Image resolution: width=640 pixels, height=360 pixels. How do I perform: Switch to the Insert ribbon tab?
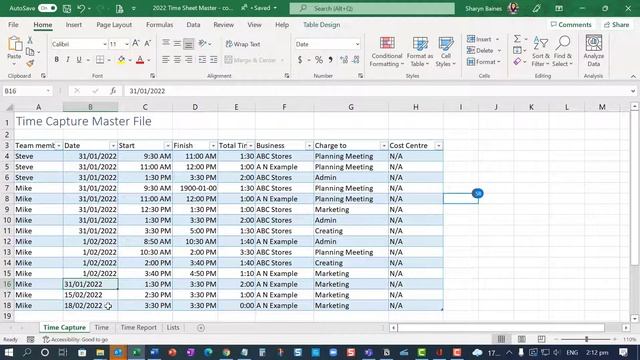pos(73,24)
